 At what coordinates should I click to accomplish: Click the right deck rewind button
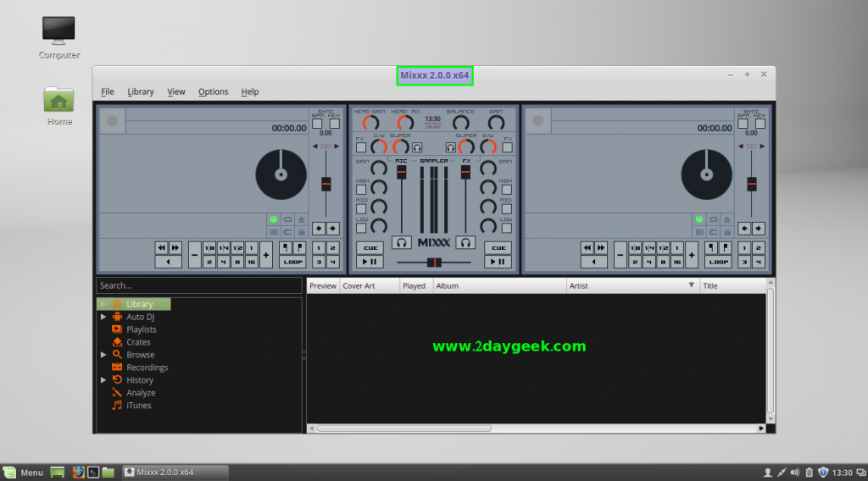tap(587, 247)
